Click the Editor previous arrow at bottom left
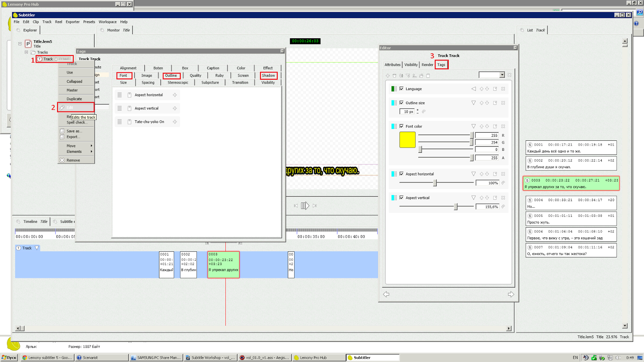 pyautogui.click(x=386, y=294)
